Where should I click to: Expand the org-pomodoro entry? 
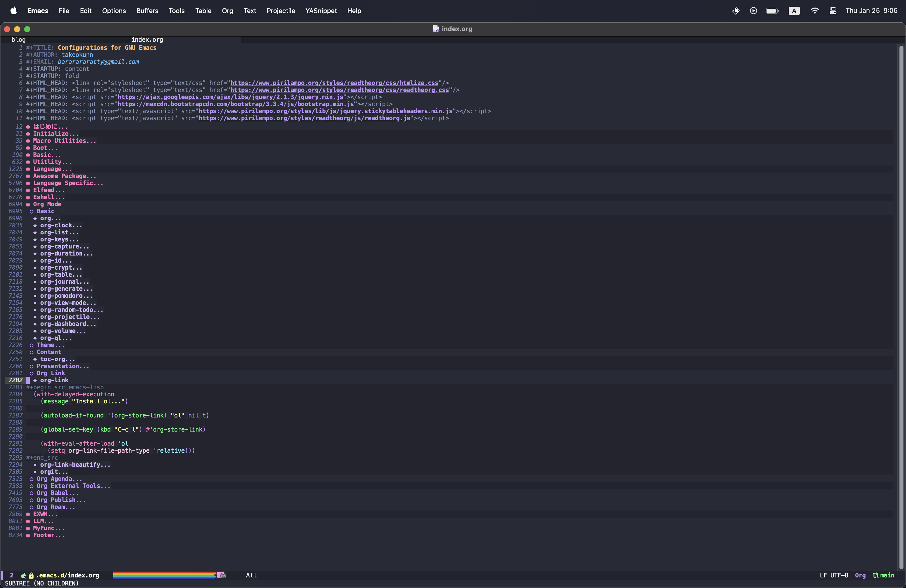pyautogui.click(x=66, y=296)
